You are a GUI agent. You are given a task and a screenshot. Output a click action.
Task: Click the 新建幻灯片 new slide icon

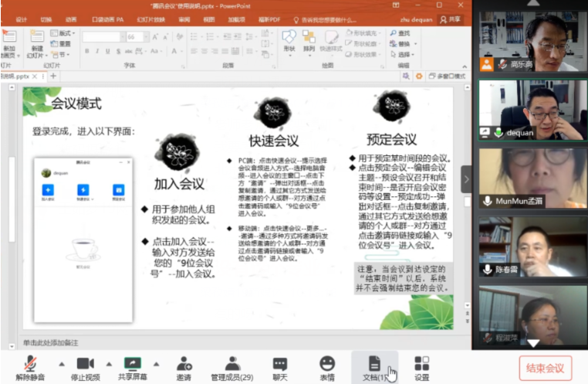[x=37, y=37]
